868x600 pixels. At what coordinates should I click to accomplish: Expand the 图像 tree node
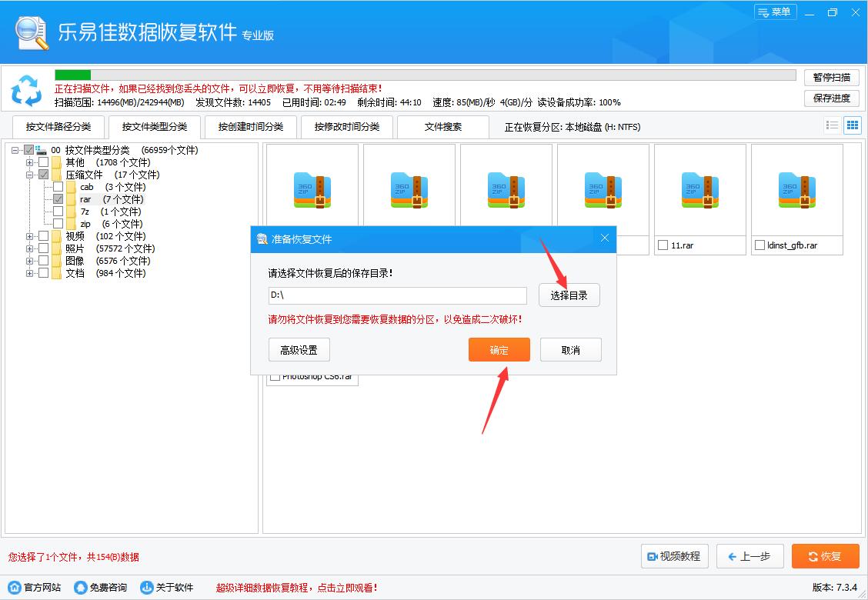point(29,261)
